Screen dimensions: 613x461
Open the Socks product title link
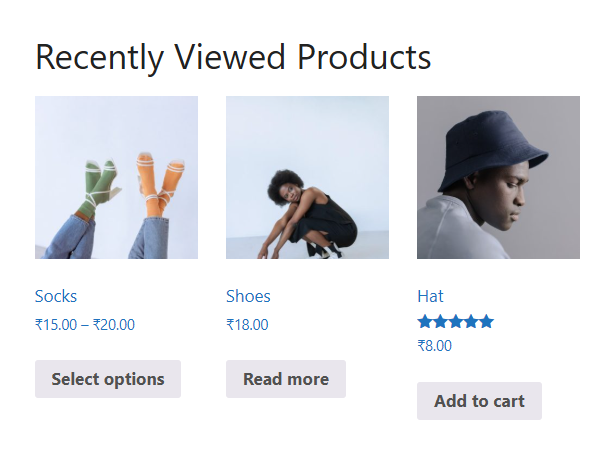[x=56, y=296]
